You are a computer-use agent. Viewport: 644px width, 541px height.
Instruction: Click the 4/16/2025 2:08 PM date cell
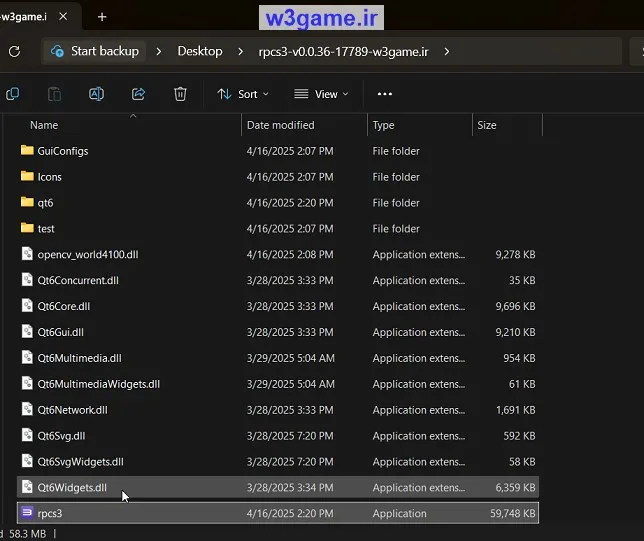point(290,255)
